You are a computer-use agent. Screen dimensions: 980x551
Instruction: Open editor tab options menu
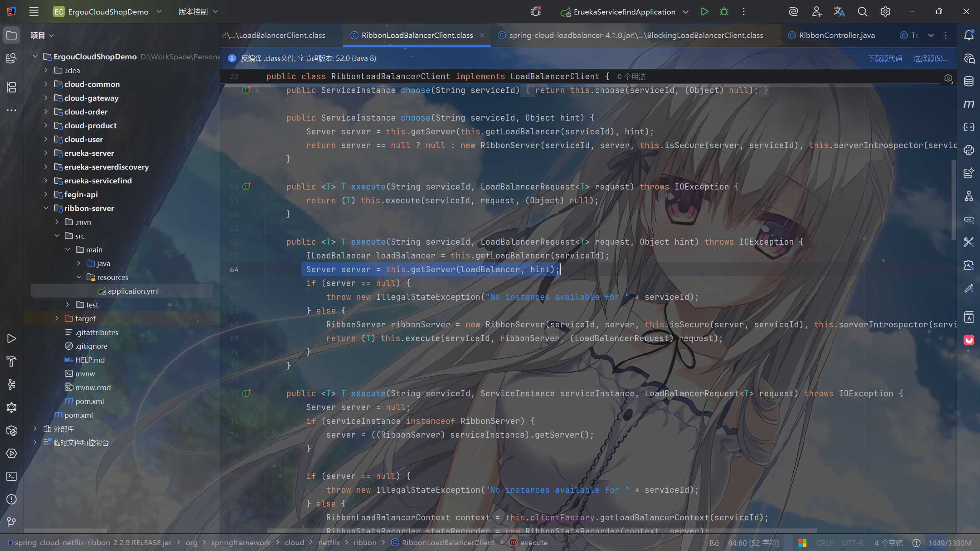coord(946,35)
